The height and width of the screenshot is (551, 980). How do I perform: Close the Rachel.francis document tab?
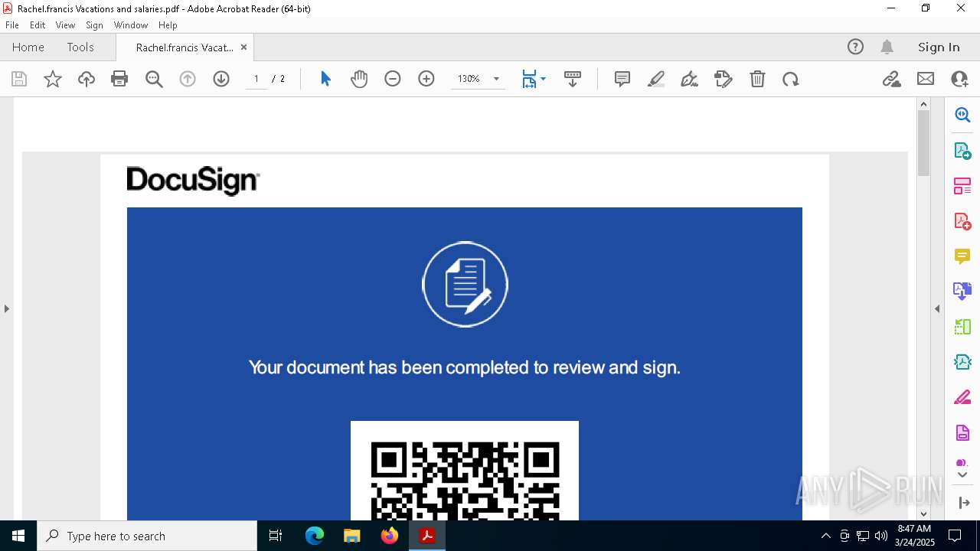point(243,47)
